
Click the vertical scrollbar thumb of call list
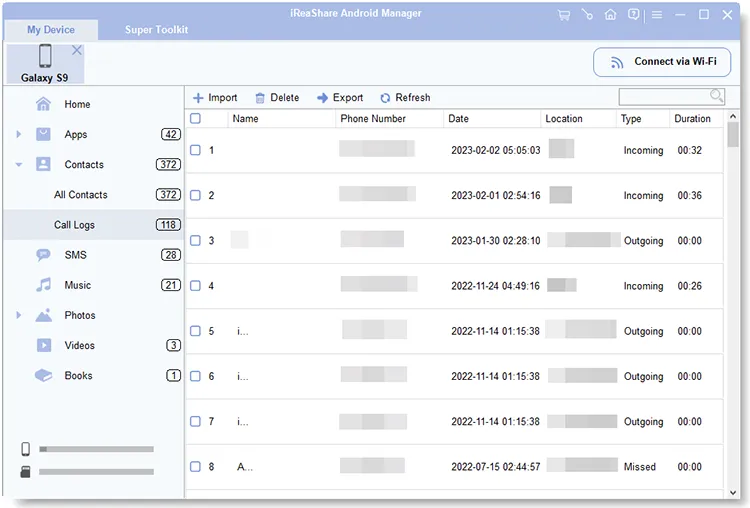coord(733,134)
